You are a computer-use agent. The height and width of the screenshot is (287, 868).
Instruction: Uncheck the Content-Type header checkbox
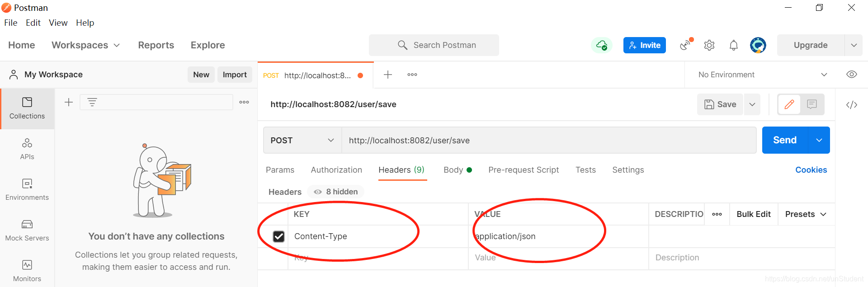279,236
